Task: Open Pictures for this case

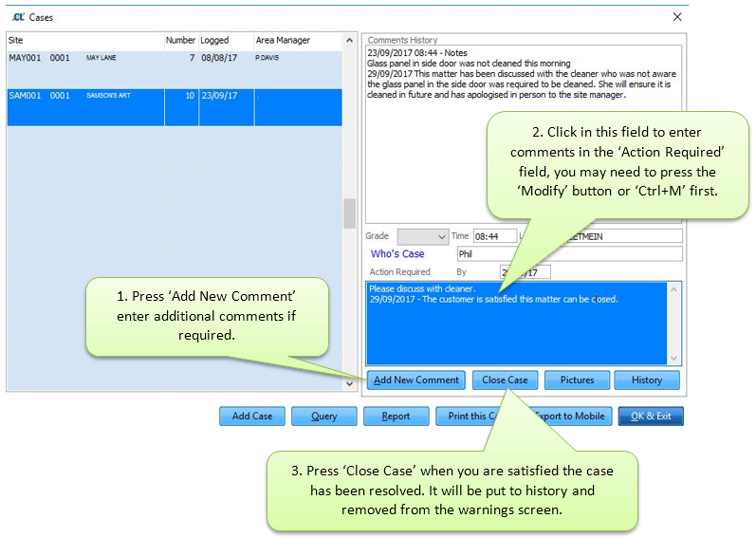Action: tap(577, 380)
